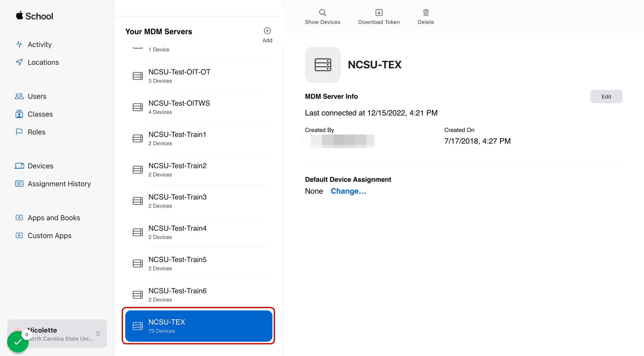Click server icon beside NCSU-Test-Train5

point(138,263)
